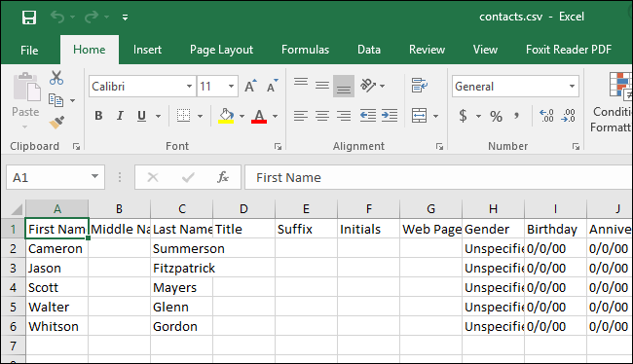Viewport: 633px width, 364px height.
Task: Apply the yellow Fill Color swatch
Action: [x=227, y=116]
